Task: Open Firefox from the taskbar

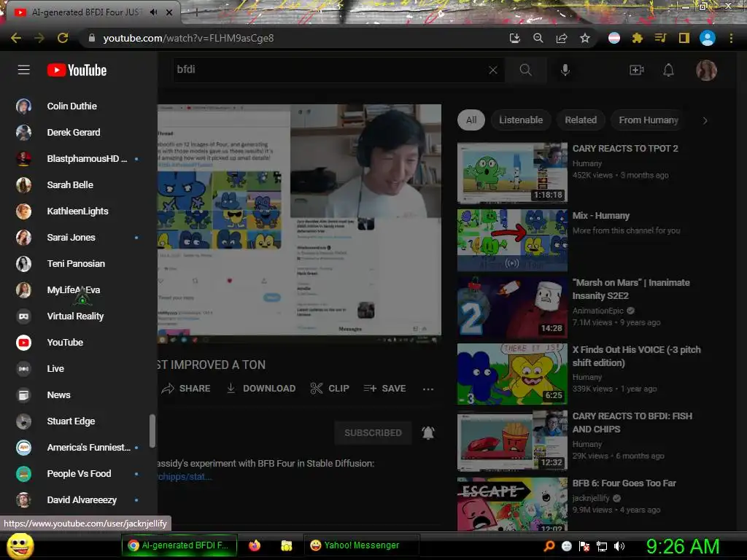Action: [255, 545]
